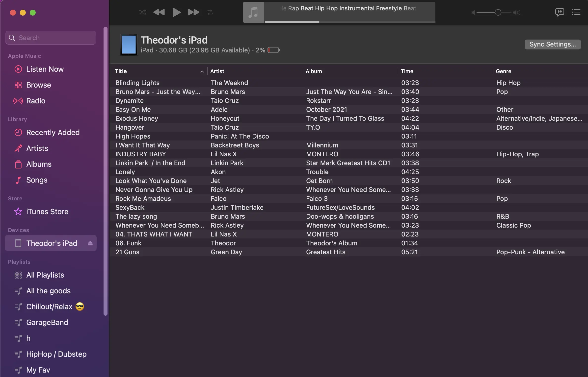
Task: Select the song 21 Guns
Action: [349, 252]
